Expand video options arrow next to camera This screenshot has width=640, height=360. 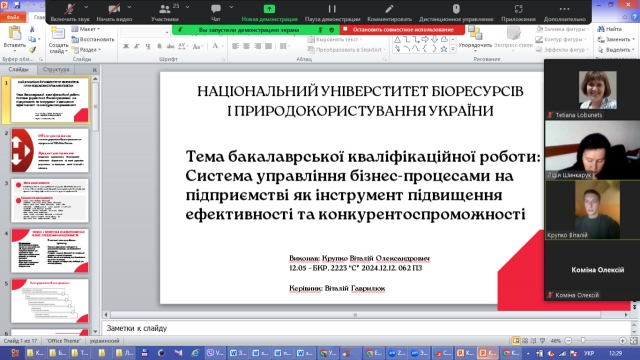tap(129, 7)
